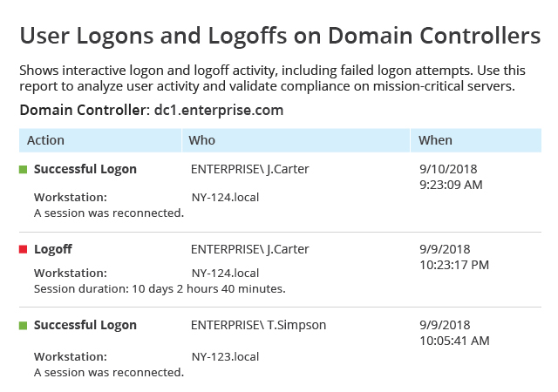The height and width of the screenshot is (392, 558).
Task: Click the 9/9/2018 10:23:17 PM timestamp
Action: tap(454, 257)
